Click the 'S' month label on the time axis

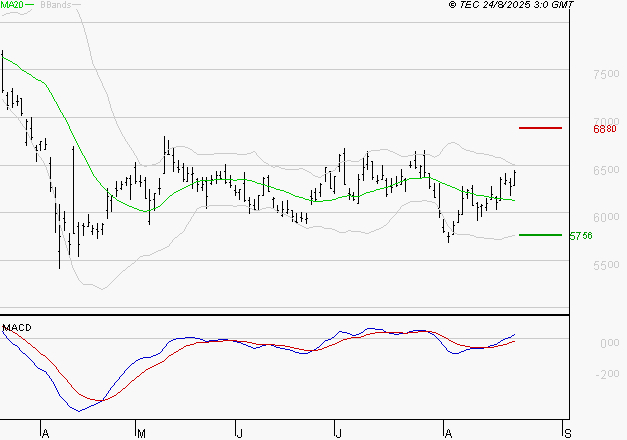pyautogui.click(x=569, y=432)
